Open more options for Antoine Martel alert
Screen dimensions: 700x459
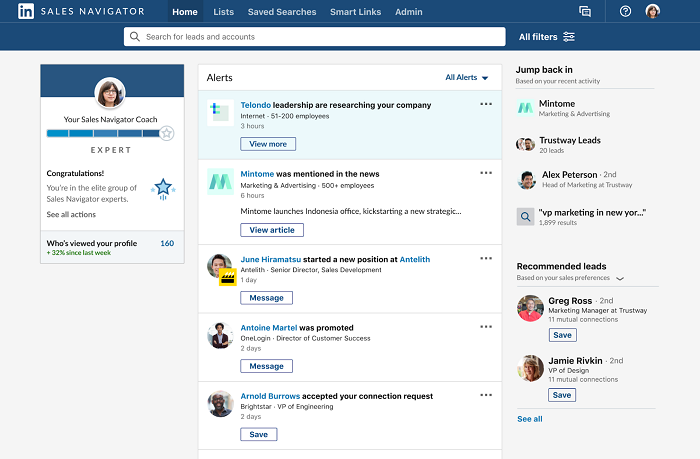[x=486, y=327]
